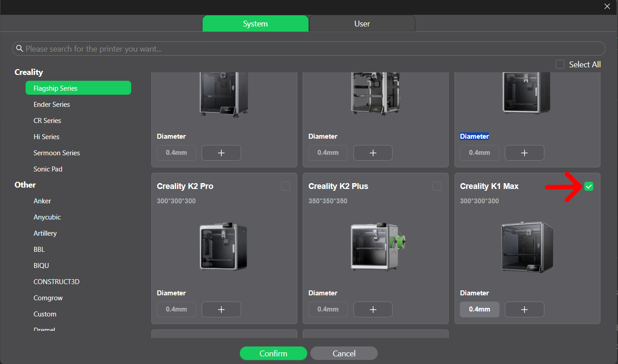Click the search magnifier icon

[19, 48]
